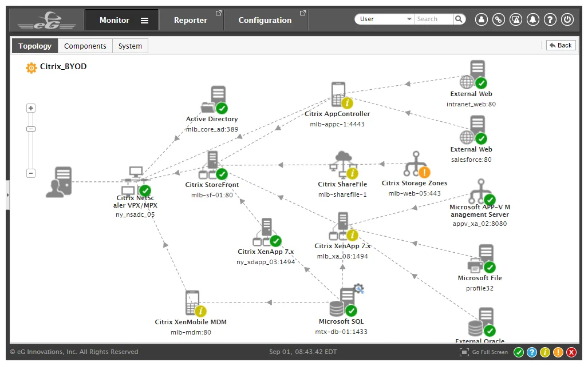The height and width of the screenshot is (366, 588).
Task: Select the Microsoft APP-V Management Server icon
Action: click(x=482, y=192)
